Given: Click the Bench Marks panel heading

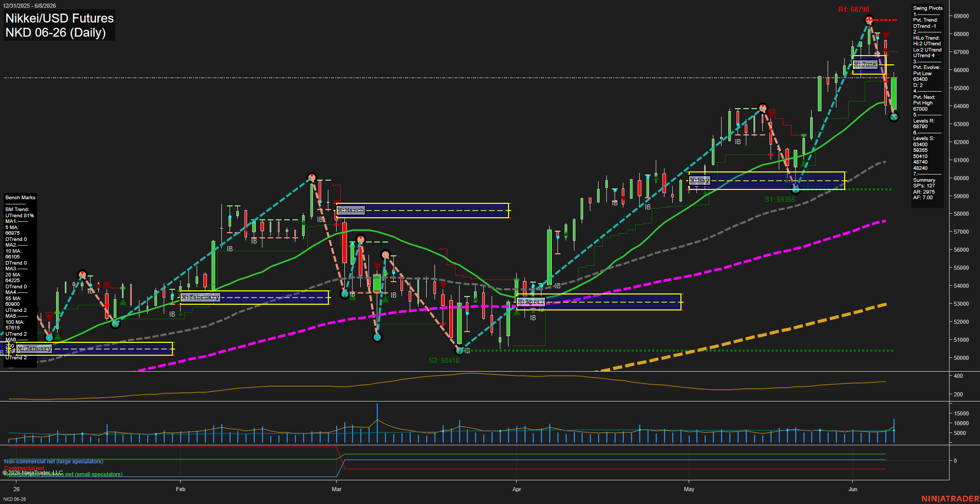Looking at the screenshot, I should point(20,198).
